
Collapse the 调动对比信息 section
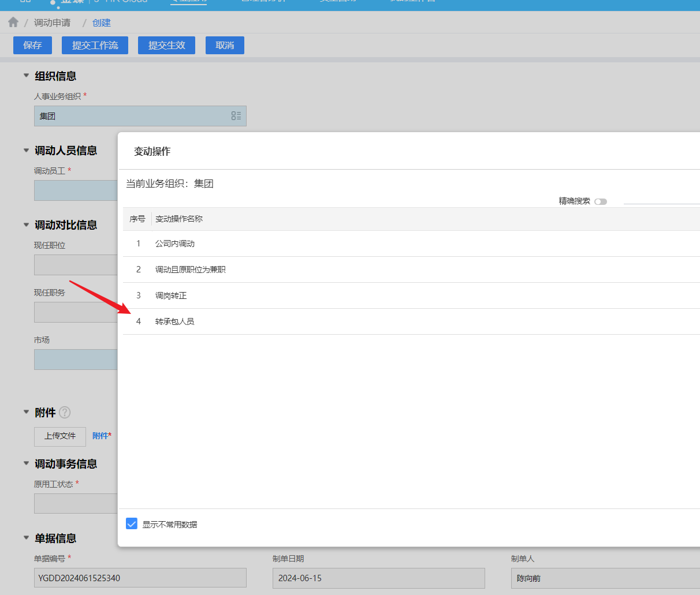pyautogui.click(x=26, y=224)
